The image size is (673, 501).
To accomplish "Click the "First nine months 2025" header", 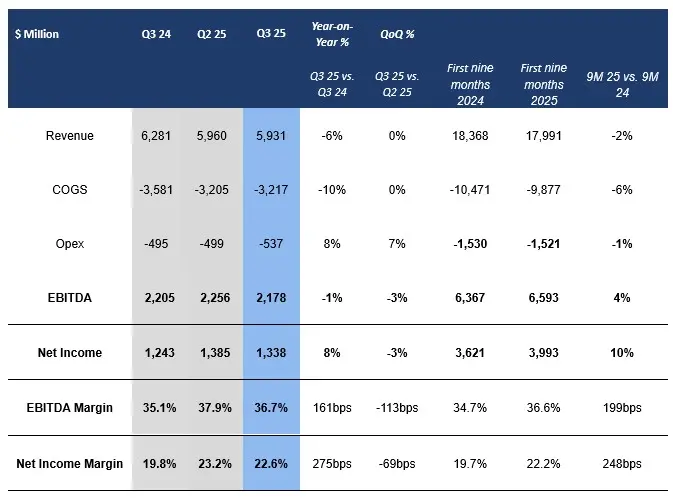I will click(544, 77).
